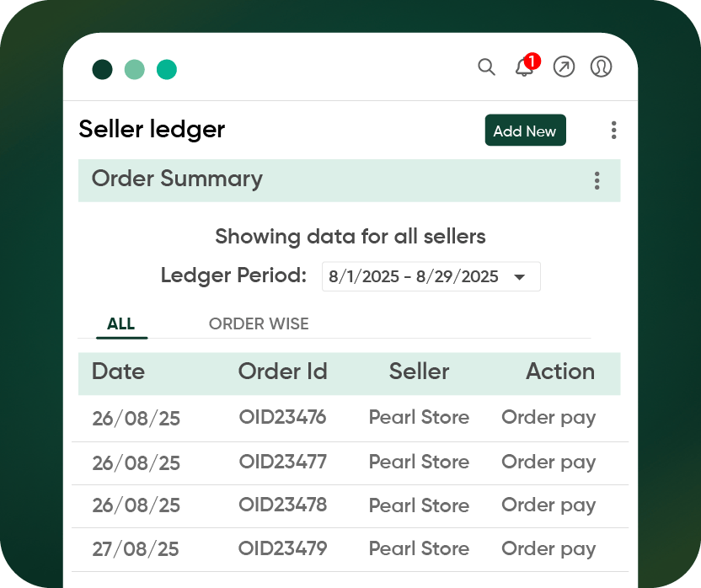Click the Add New button

[525, 131]
